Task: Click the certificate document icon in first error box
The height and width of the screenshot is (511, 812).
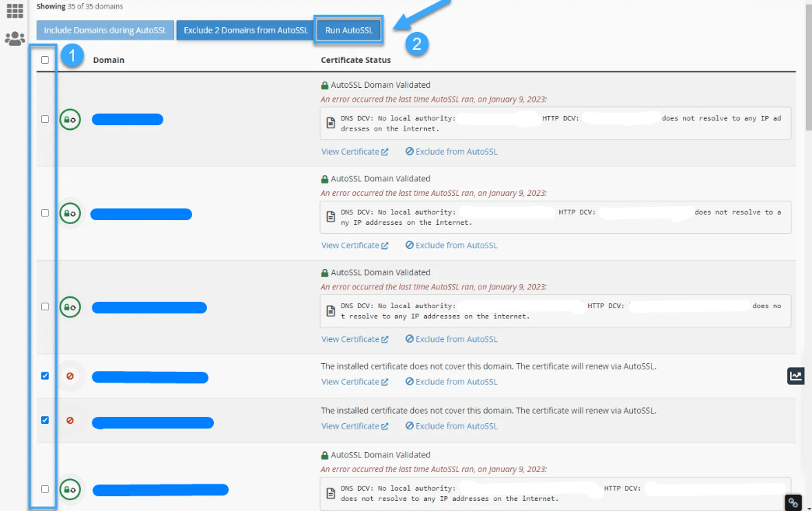Action: click(330, 121)
